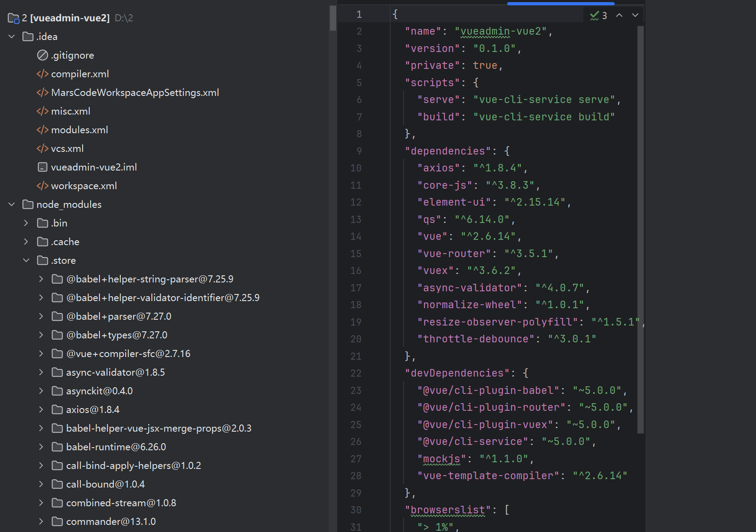Select the compiler.xml file
Screen dimensions: 756x532
pos(80,74)
